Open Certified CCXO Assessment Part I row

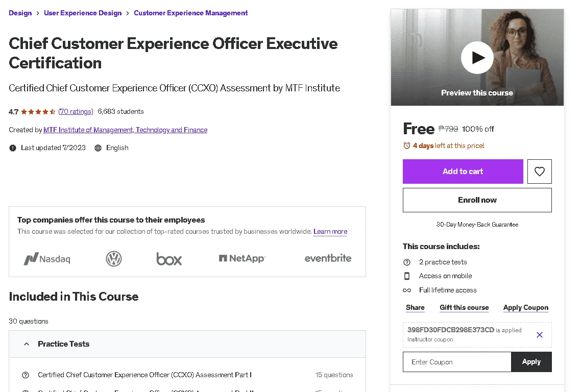click(x=187, y=375)
